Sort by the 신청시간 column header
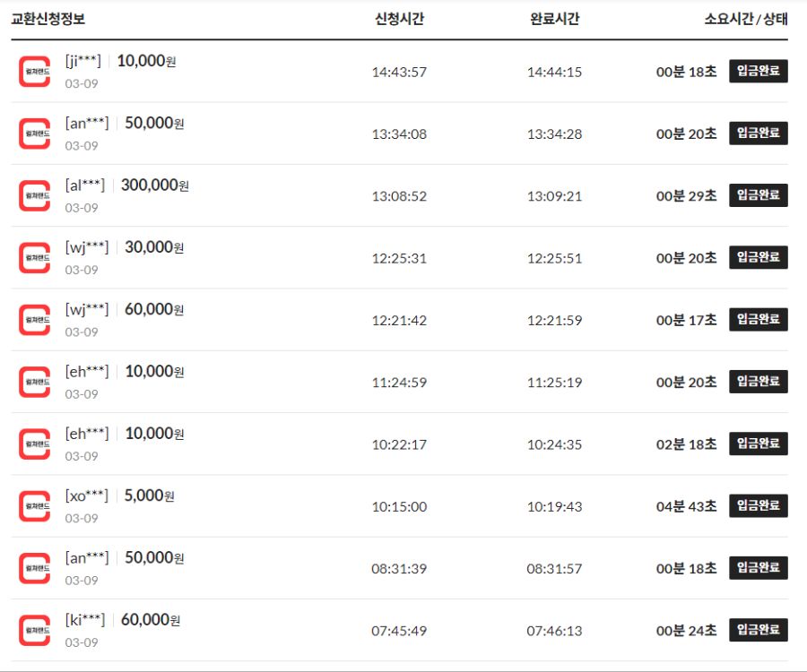The image size is (807, 672). tap(397, 18)
